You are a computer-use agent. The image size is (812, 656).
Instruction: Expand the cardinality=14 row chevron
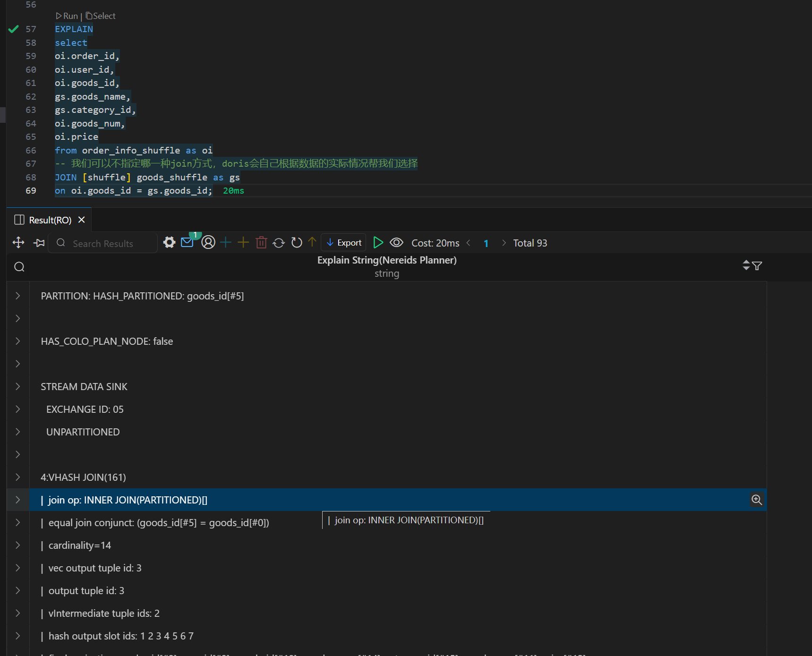(x=18, y=545)
